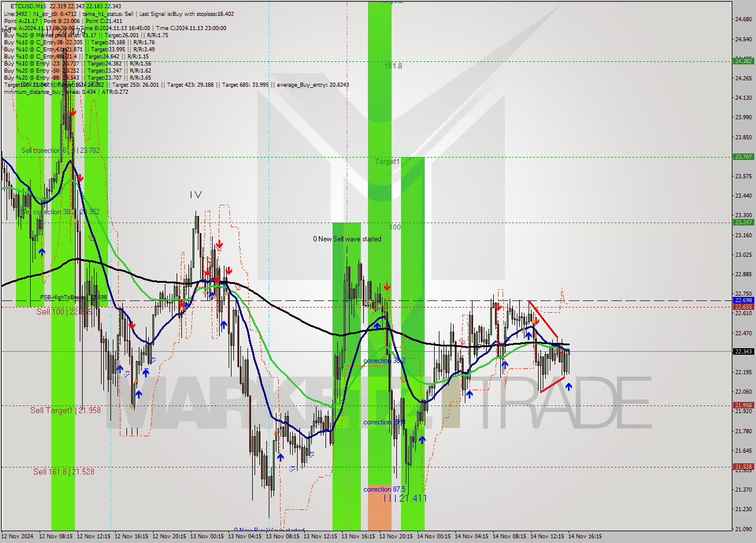Click the 23.440 price axis value

pyautogui.click(x=743, y=195)
